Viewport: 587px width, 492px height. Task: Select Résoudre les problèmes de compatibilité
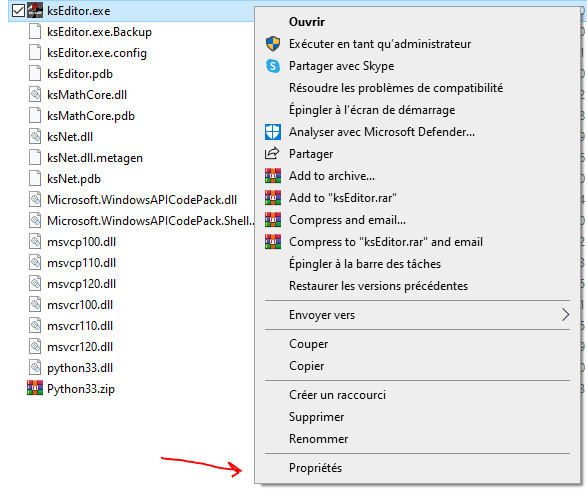[x=396, y=88]
